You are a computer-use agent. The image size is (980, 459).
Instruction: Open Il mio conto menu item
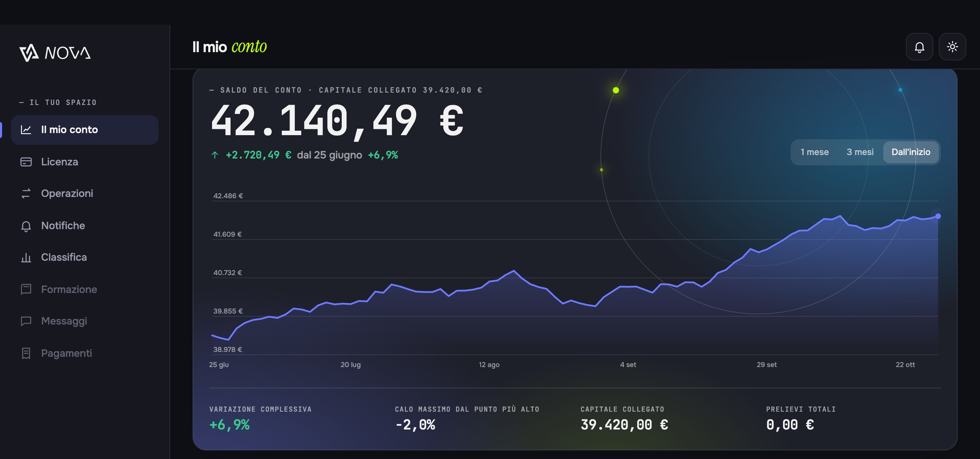click(x=85, y=130)
